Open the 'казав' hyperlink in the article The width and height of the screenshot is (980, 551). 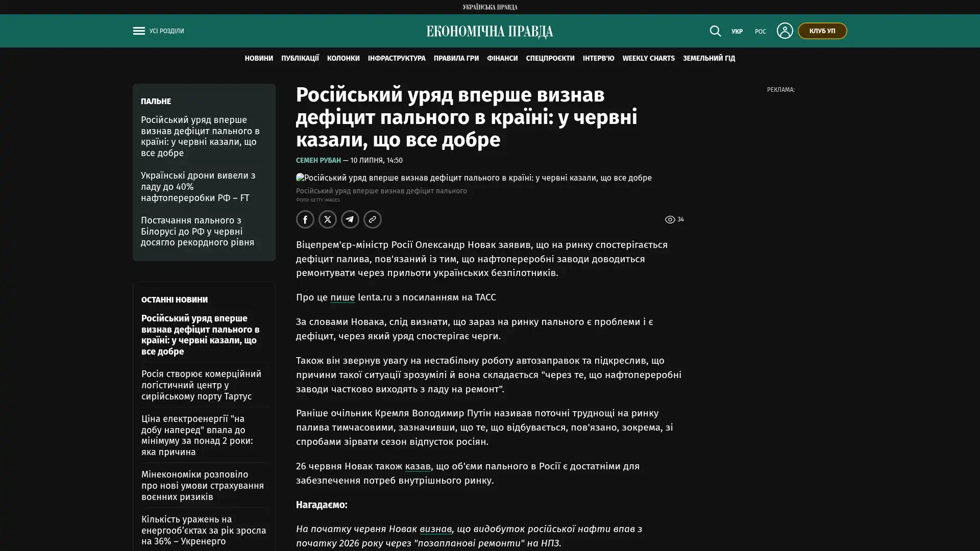point(418,466)
